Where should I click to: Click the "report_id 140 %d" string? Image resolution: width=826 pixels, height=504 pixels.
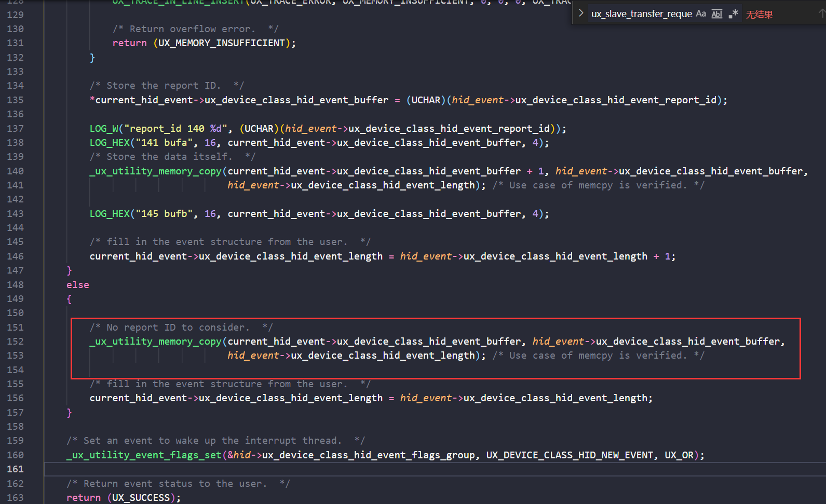click(x=175, y=129)
